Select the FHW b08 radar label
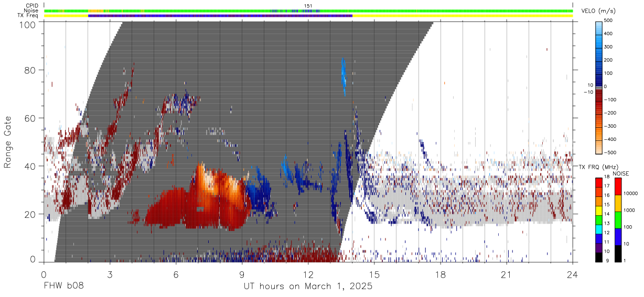Image resolution: width=644 pixels, height=297 pixels. pos(63,287)
